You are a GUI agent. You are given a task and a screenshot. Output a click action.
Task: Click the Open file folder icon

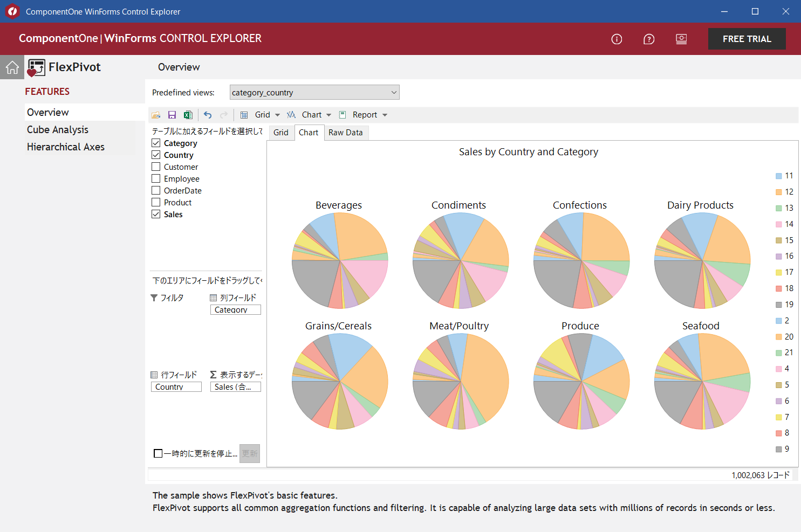pos(156,115)
